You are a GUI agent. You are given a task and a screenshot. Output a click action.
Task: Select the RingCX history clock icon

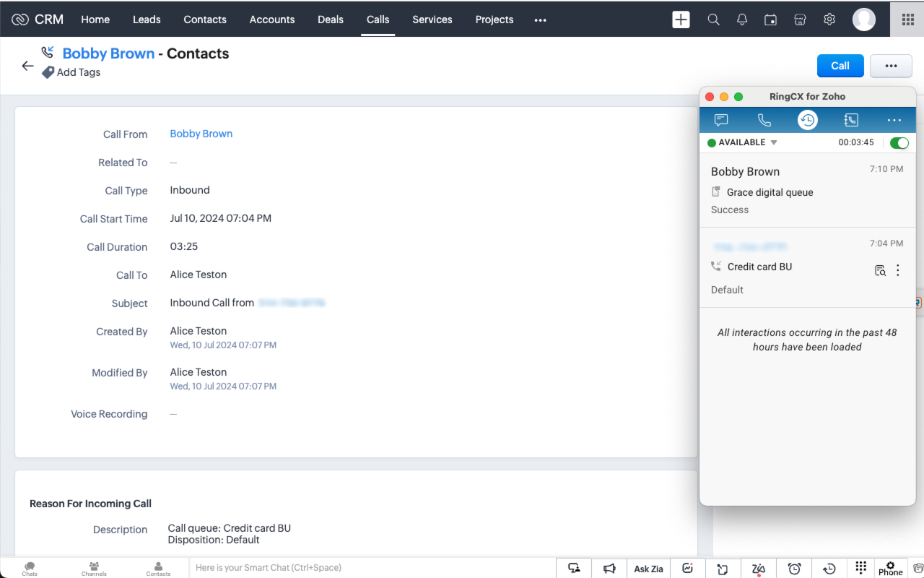(807, 120)
